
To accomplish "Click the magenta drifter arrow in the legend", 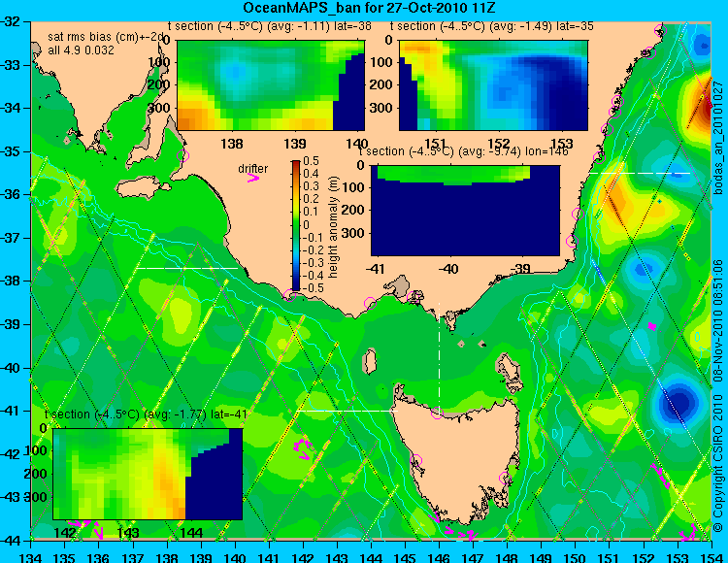I will 253,178.
